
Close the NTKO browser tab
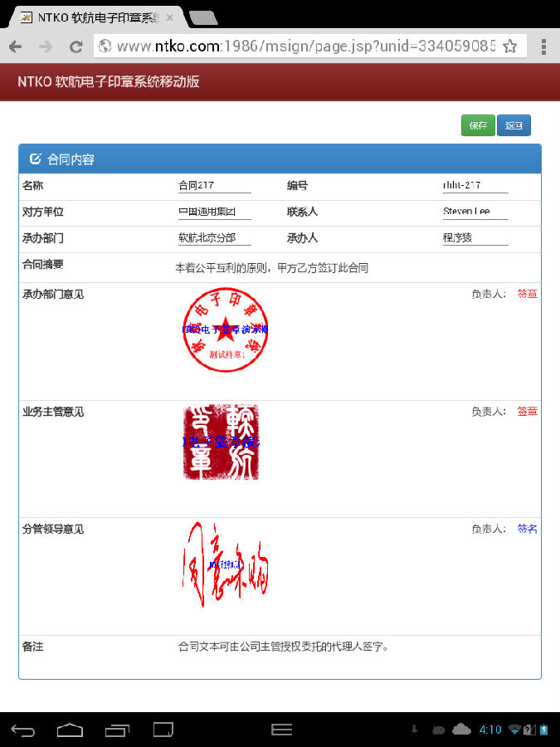[169, 17]
